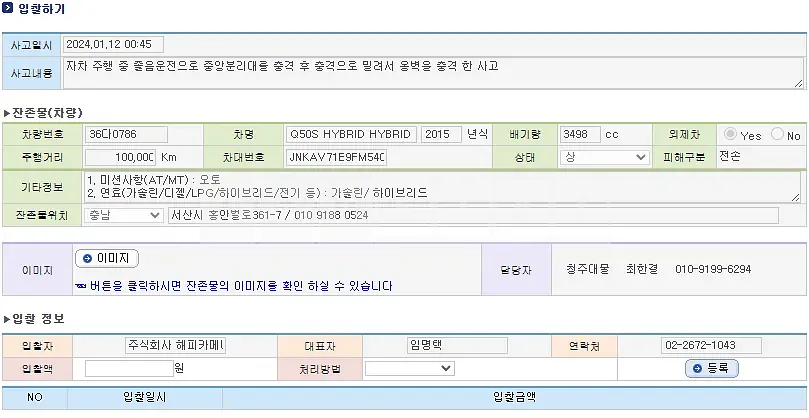Click the 차량번호 field 36다0786
Image resolution: width=809 pixels, height=418 pixels.
pos(126,135)
